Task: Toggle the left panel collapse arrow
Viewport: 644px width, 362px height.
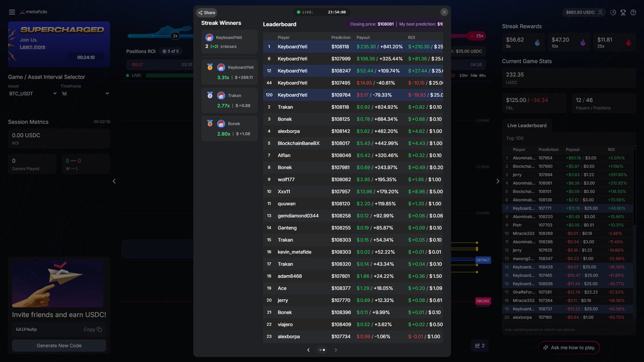Action: coord(114,181)
